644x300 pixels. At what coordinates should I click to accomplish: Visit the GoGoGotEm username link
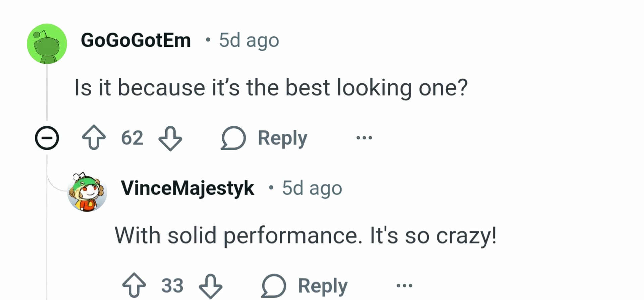136,40
